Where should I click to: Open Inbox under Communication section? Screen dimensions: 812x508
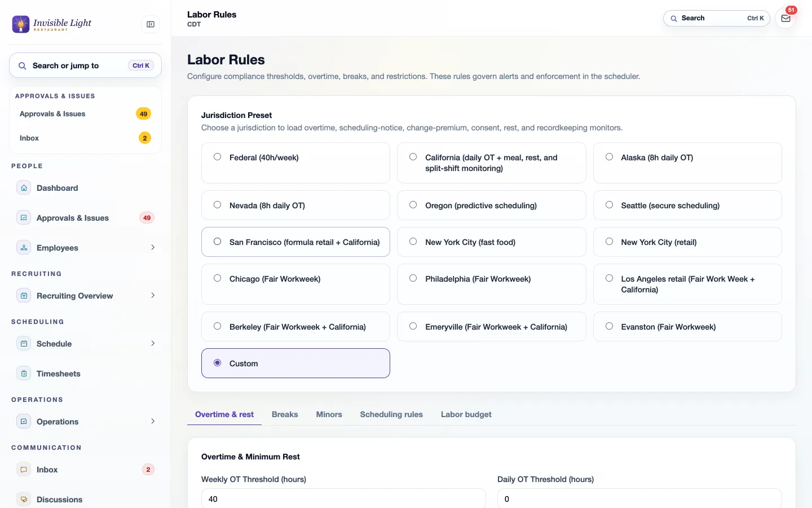click(x=85, y=470)
